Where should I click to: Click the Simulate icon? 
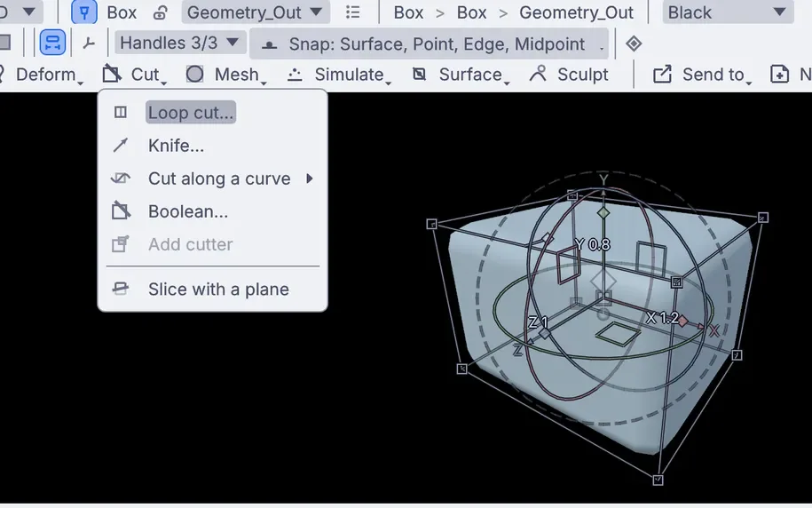click(295, 75)
